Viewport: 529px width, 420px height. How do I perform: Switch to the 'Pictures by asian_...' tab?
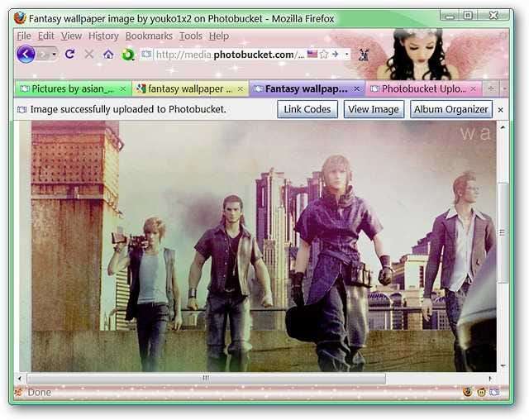click(x=74, y=88)
